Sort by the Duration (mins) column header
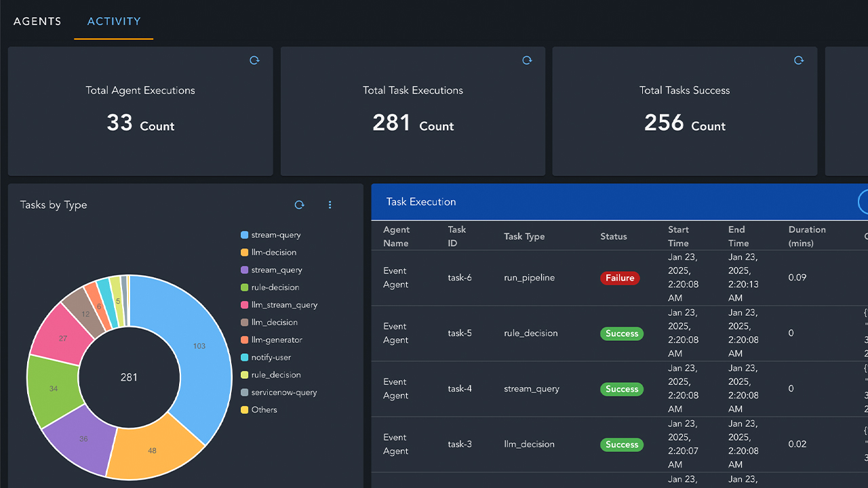Image resolution: width=868 pixels, height=488 pixels. [x=807, y=236]
